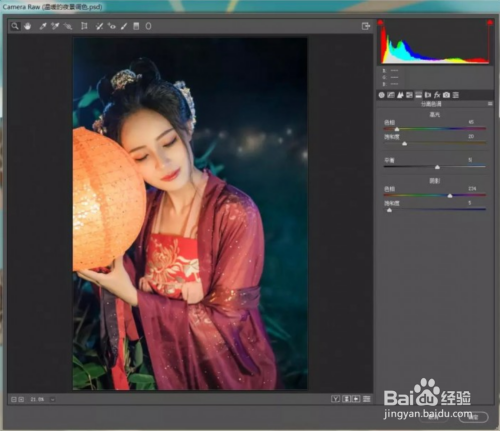Click the histogram display
Viewport: 500px width, 431px height.
[435, 42]
